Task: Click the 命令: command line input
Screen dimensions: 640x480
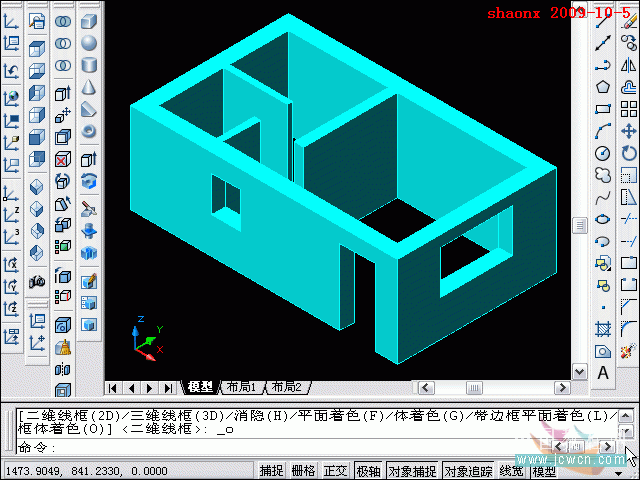Action: click(x=286, y=447)
